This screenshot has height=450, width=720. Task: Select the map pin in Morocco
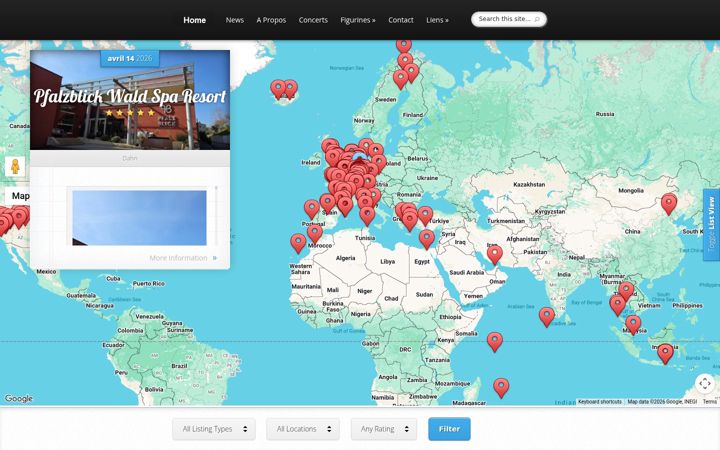(315, 233)
